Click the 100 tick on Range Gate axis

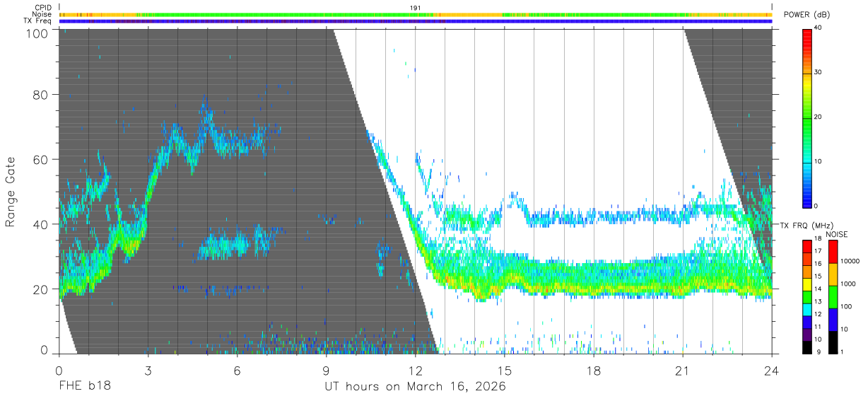[x=38, y=33]
